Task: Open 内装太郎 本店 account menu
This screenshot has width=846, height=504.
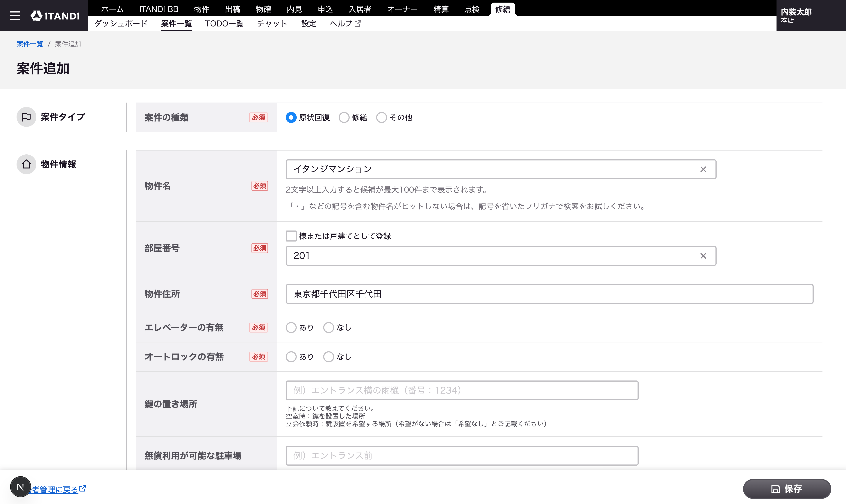Action: [x=811, y=16]
